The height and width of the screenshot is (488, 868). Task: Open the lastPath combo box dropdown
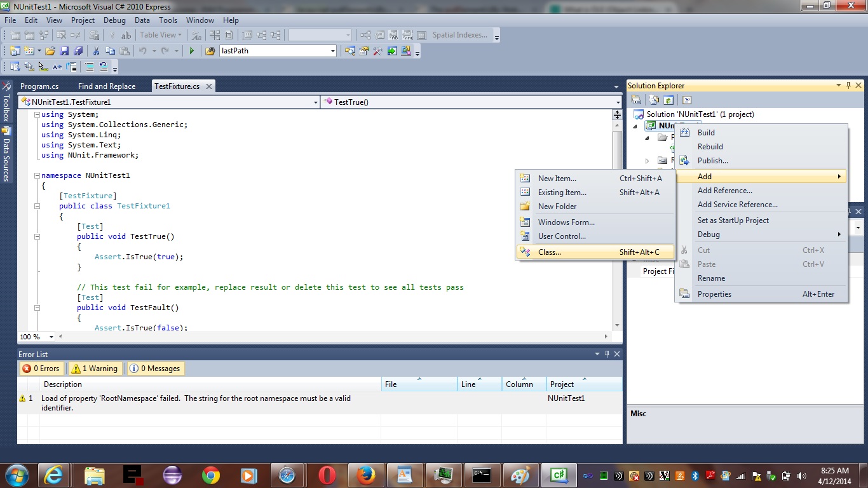point(332,51)
